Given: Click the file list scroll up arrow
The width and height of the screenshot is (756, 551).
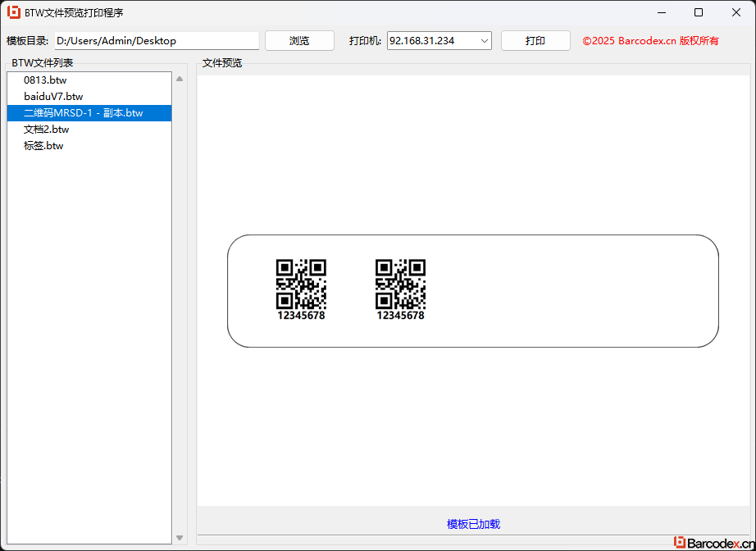Looking at the screenshot, I should [x=180, y=79].
